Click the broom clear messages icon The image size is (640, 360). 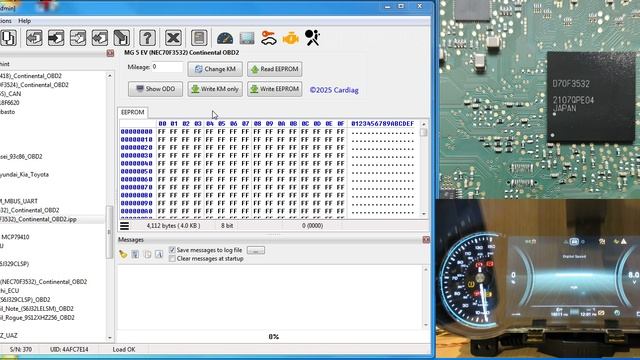pyautogui.click(x=123, y=254)
